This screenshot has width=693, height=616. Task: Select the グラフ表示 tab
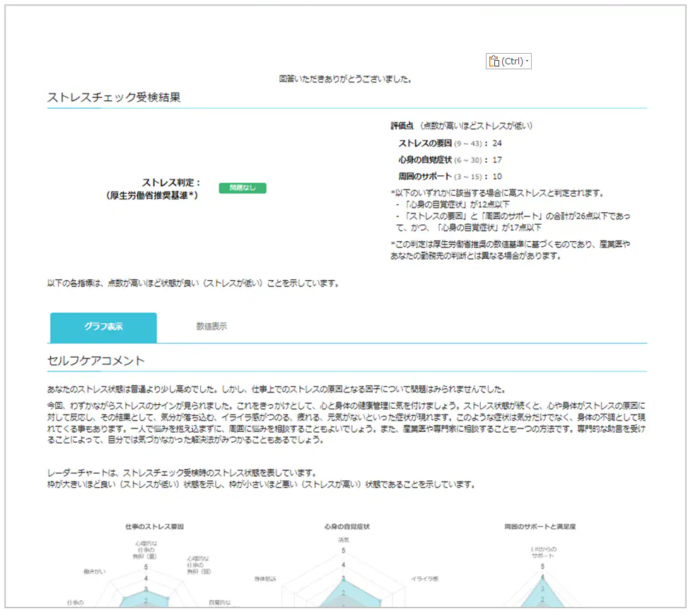(x=103, y=327)
